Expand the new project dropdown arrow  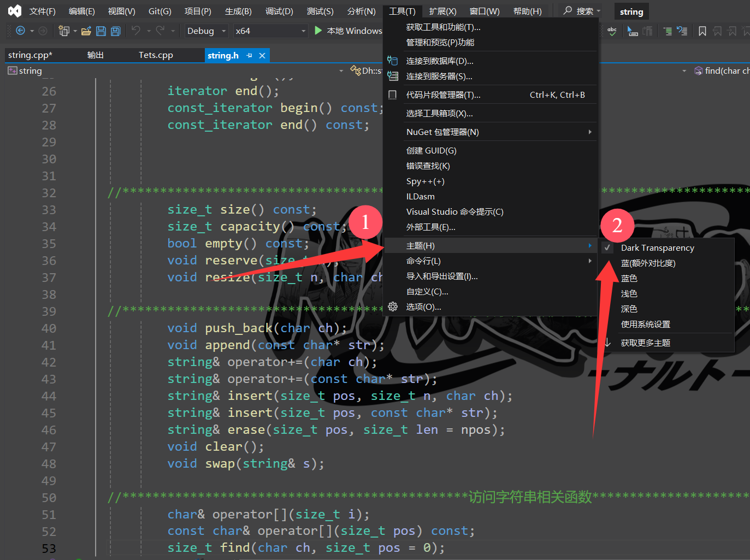(x=75, y=31)
